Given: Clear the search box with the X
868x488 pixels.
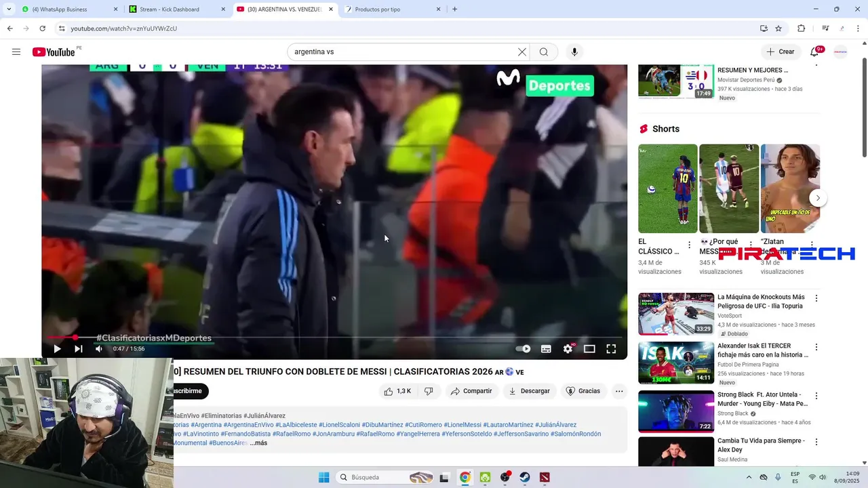Looking at the screenshot, I should (x=522, y=52).
